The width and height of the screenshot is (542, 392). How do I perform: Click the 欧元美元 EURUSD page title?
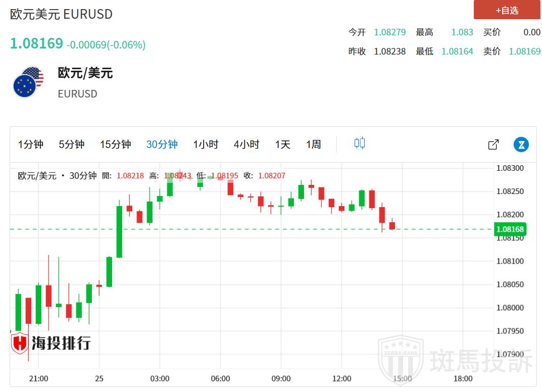pos(61,14)
